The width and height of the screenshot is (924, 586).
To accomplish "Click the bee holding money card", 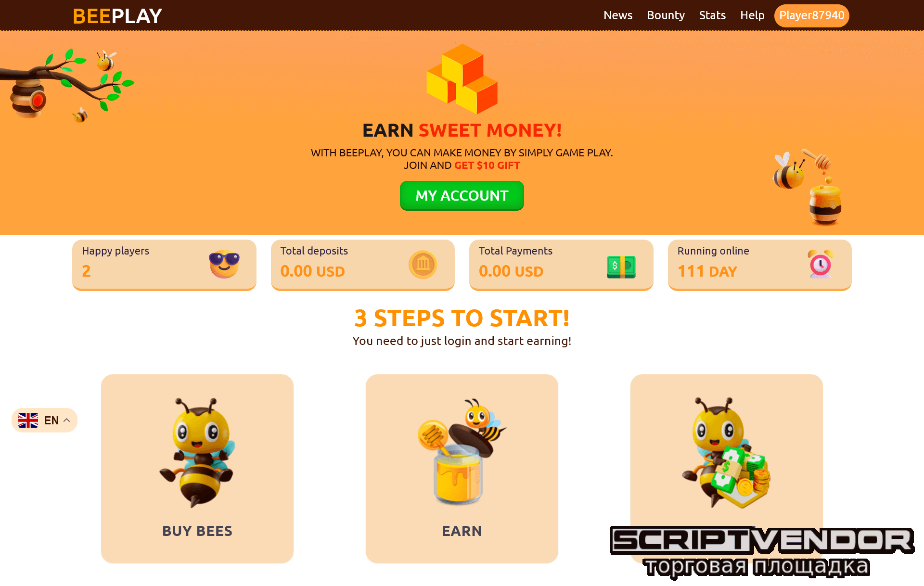I will [727, 452].
